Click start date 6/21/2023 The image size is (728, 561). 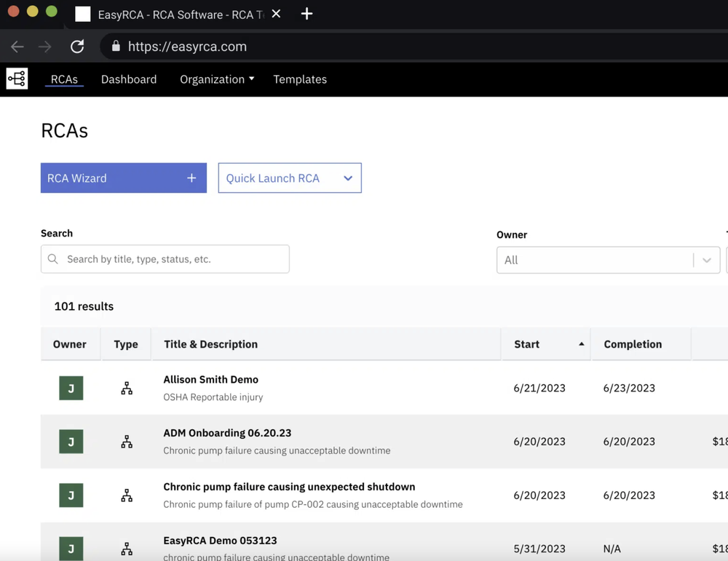coord(539,388)
